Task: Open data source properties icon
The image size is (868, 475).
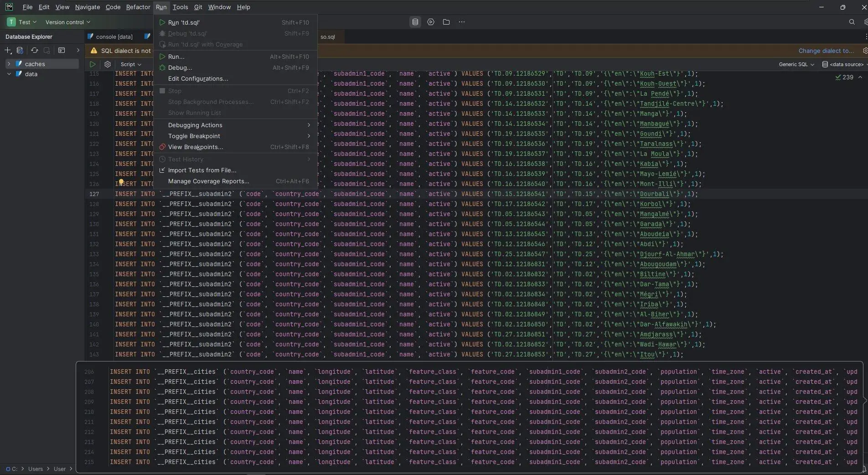Action: coord(20,51)
